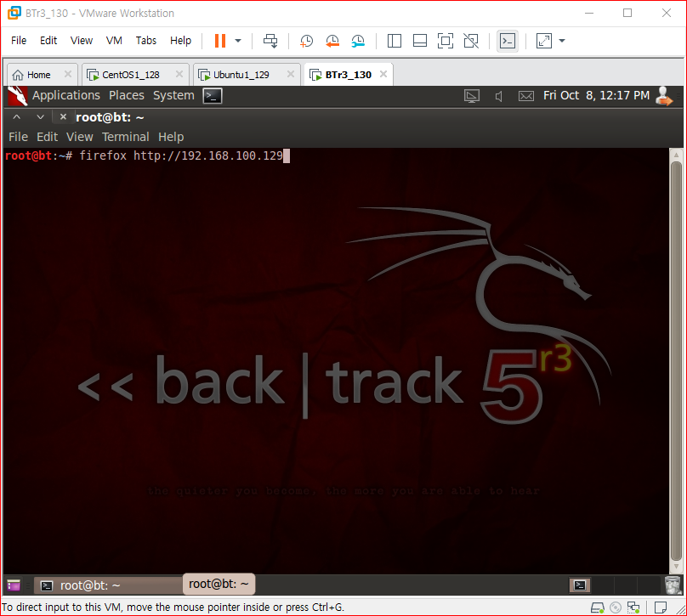Click the mail envelope icon
687x616 pixels.
[x=525, y=96]
